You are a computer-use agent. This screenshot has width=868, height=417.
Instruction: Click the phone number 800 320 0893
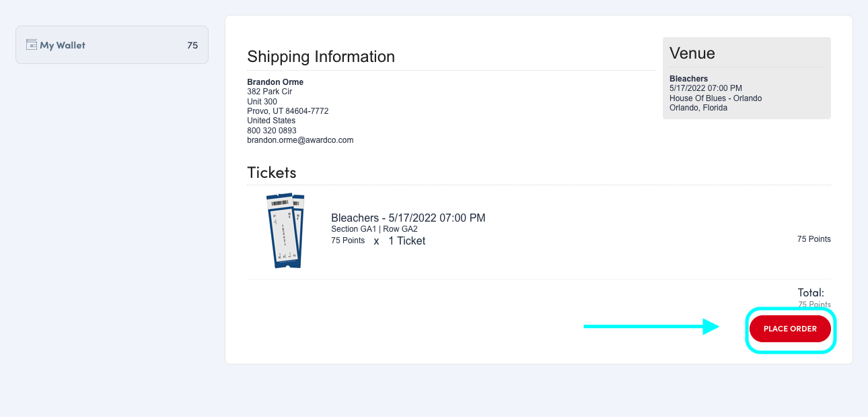coord(272,131)
